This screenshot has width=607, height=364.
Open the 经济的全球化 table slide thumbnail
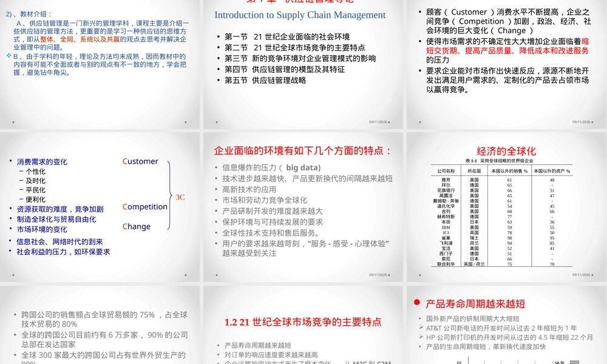click(506, 207)
